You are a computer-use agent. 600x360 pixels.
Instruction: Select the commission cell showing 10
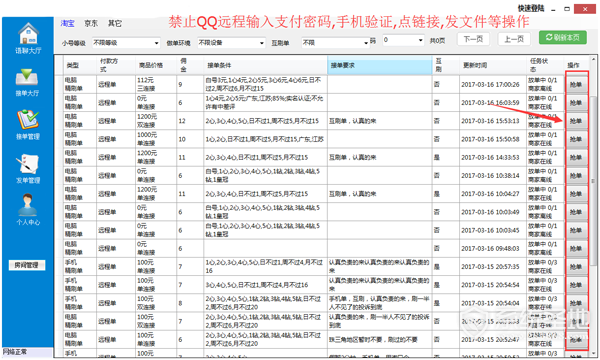tap(190, 139)
